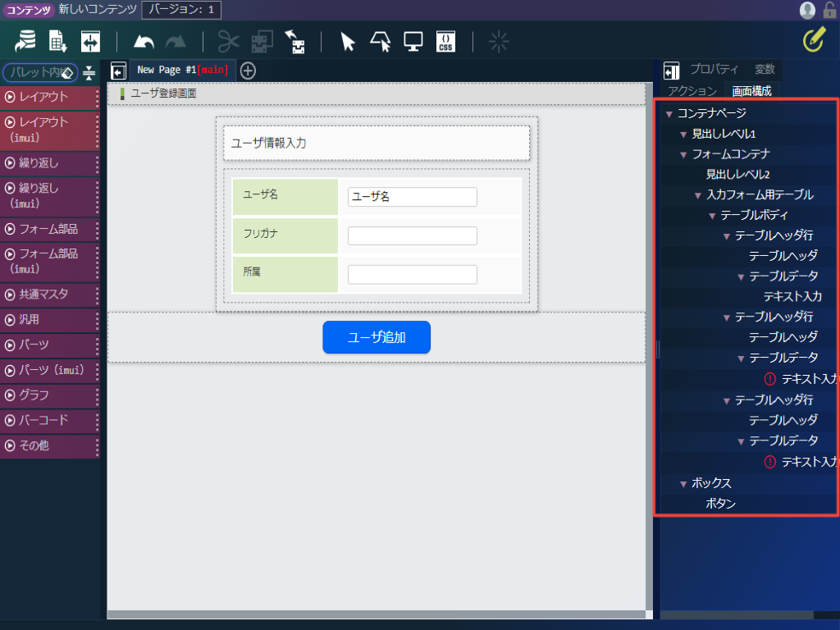Select the 画面構成 tab
Screen dimensions: 840x630
click(751, 91)
